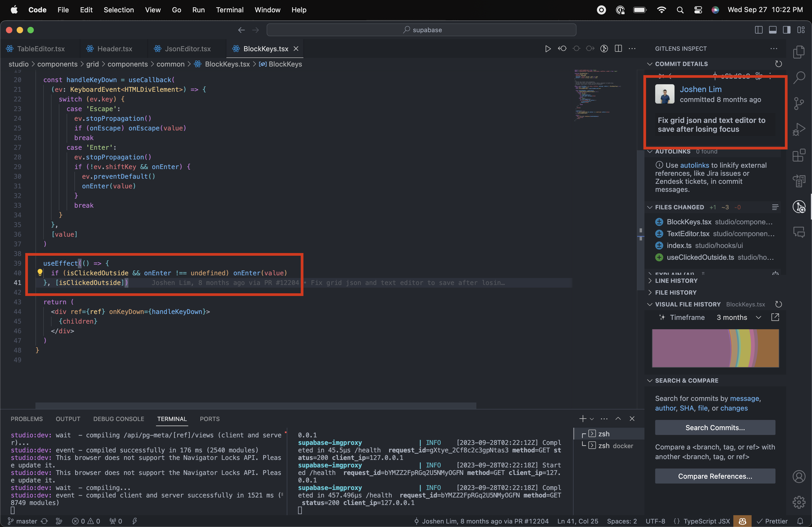The image size is (812, 527).
Task: Open Git Graph from the editor toolbar
Action: tap(604, 48)
